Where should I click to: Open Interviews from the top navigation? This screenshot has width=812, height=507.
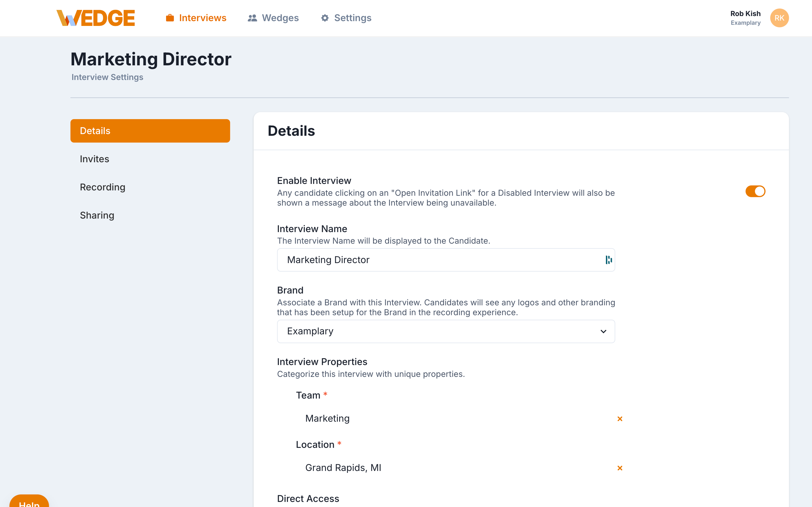pyautogui.click(x=203, y=18)
